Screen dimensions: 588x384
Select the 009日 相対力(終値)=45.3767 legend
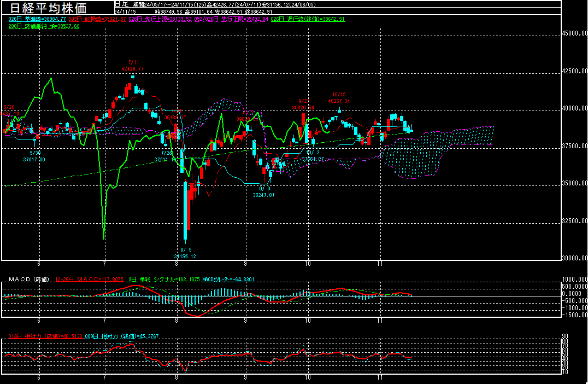pyautogui.click(x=122, y=336)
